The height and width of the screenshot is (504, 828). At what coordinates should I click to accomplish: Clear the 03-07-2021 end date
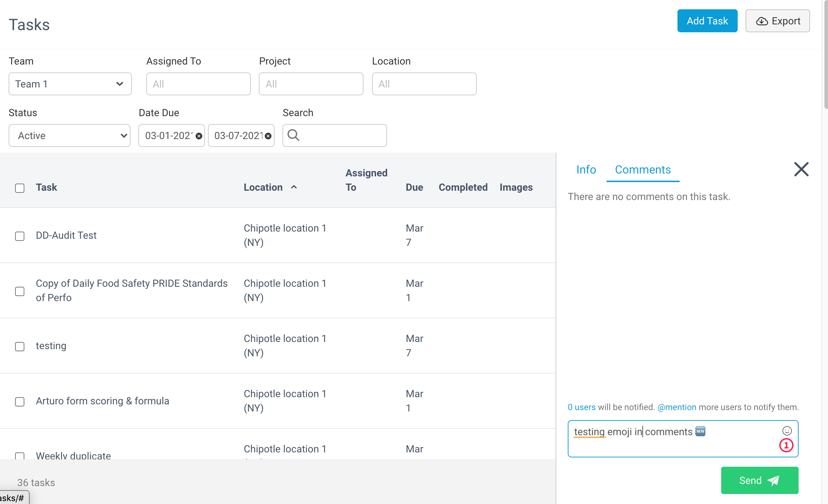[268, 136]
